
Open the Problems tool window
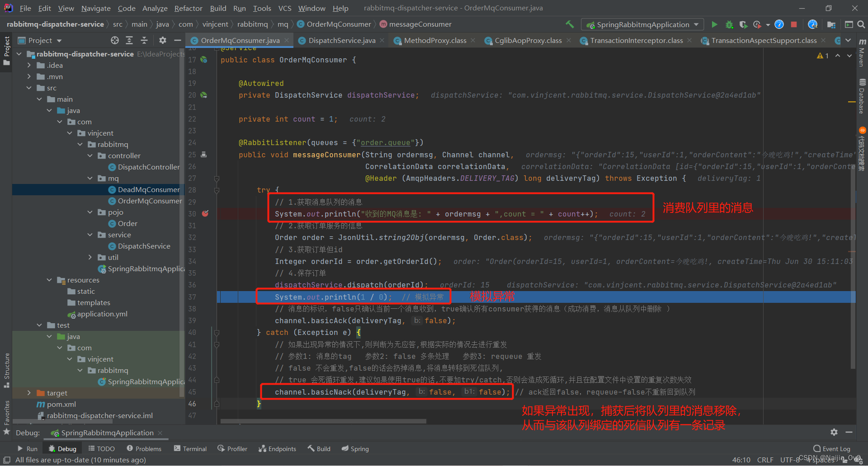tap(144, 448)
